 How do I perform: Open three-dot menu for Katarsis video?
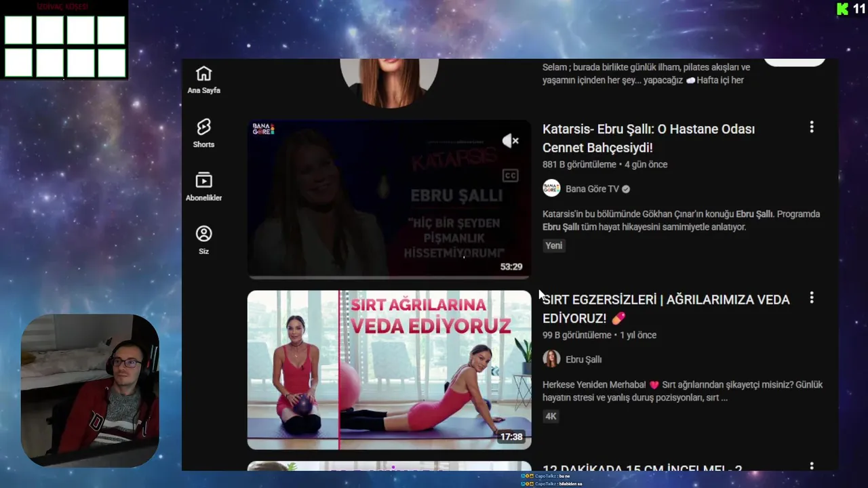tap(811, 127)
